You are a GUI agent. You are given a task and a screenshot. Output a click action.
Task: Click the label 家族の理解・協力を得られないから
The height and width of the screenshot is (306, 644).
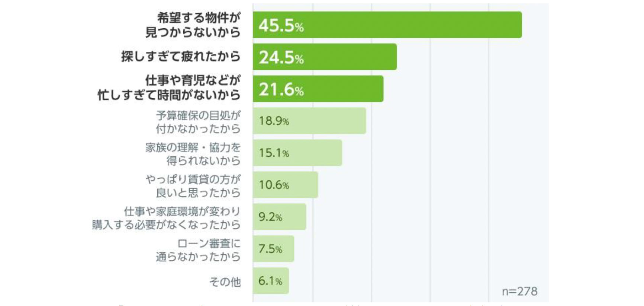pos(193,154)
